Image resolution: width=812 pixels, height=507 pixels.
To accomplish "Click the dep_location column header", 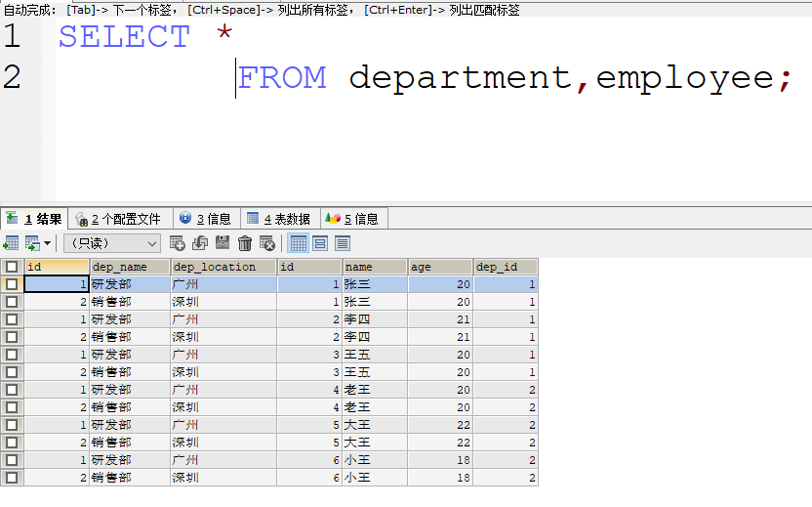I will click(223, 267).
